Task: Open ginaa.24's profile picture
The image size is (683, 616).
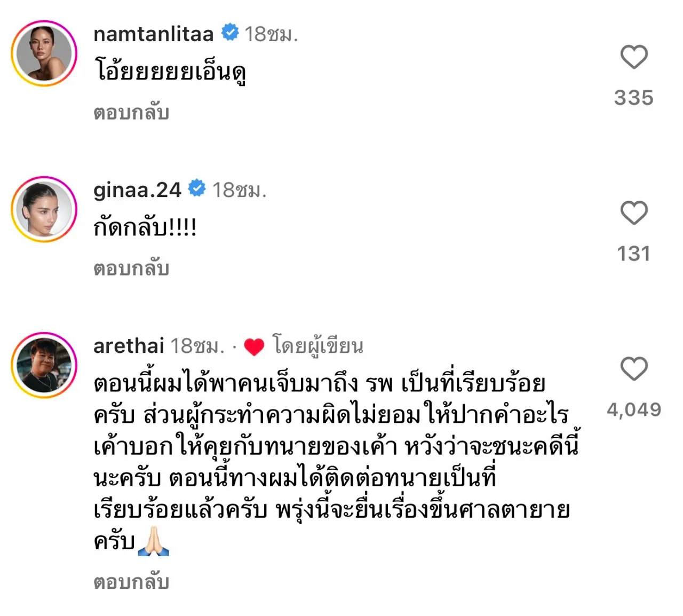Action: pos(44,209)
